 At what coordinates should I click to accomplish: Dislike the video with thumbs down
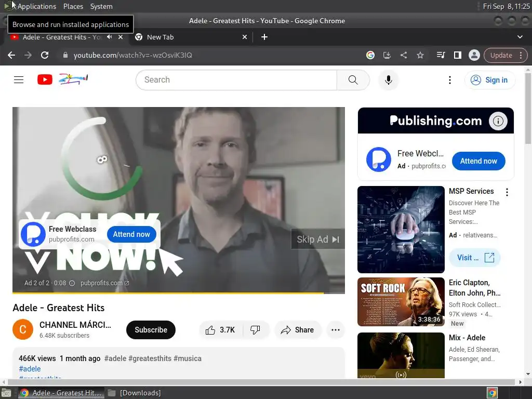255,330
